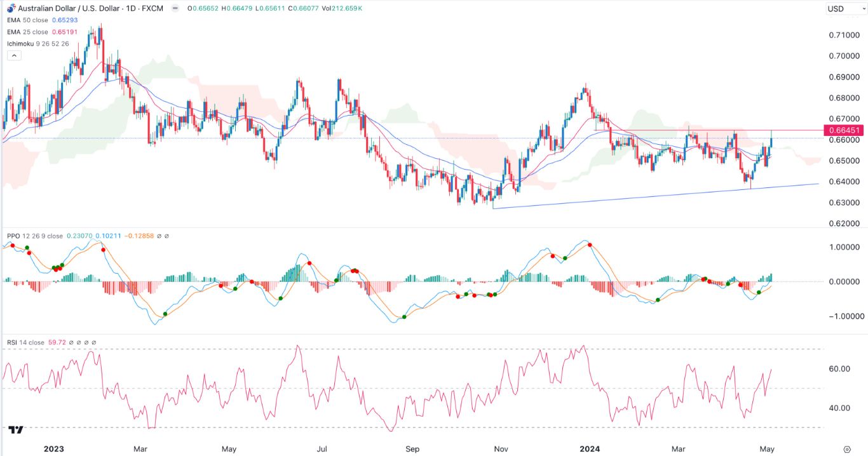Click the May label on the time axis
Viewport: 868px width, 456px height.
point(766,449)
